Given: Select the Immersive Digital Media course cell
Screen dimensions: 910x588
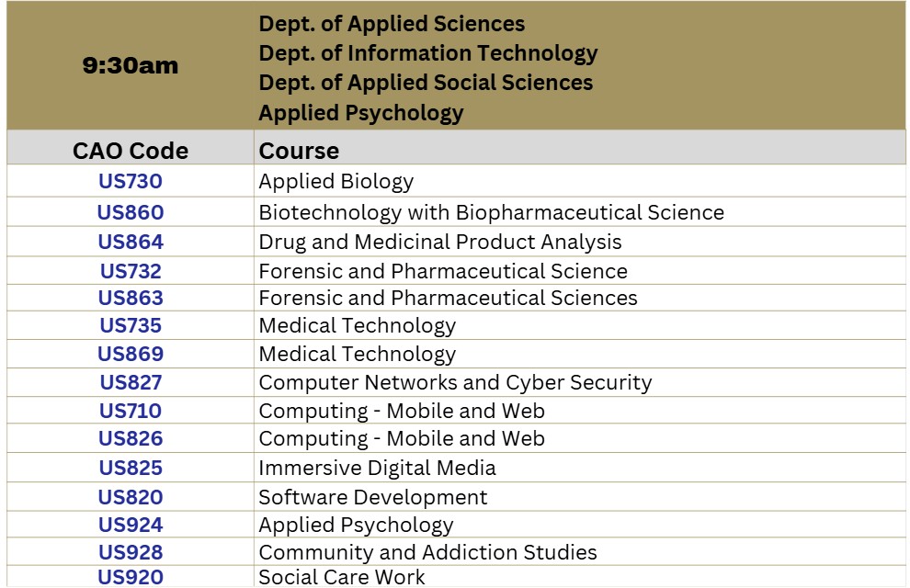Looking at the screenshot, I should [377, 469].
